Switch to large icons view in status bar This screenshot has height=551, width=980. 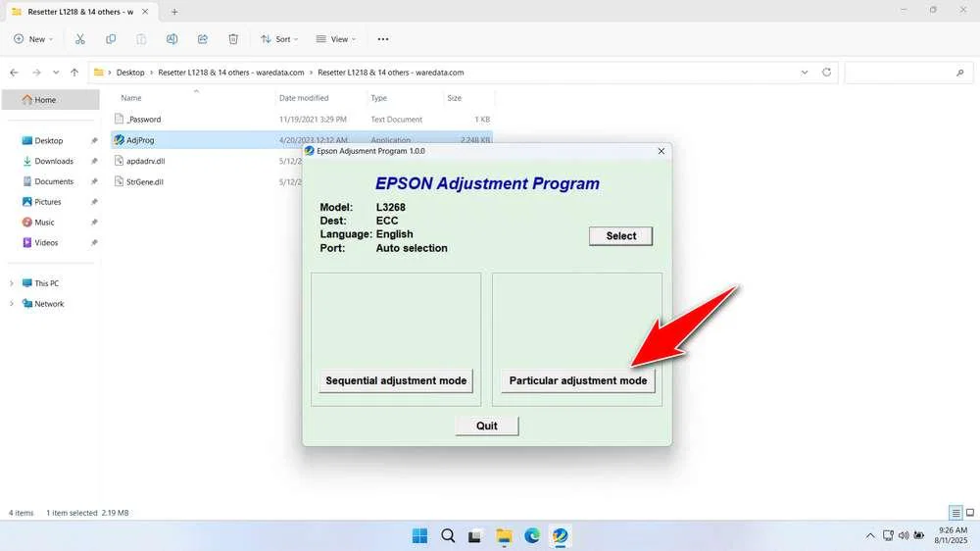(x=970, y=513)
